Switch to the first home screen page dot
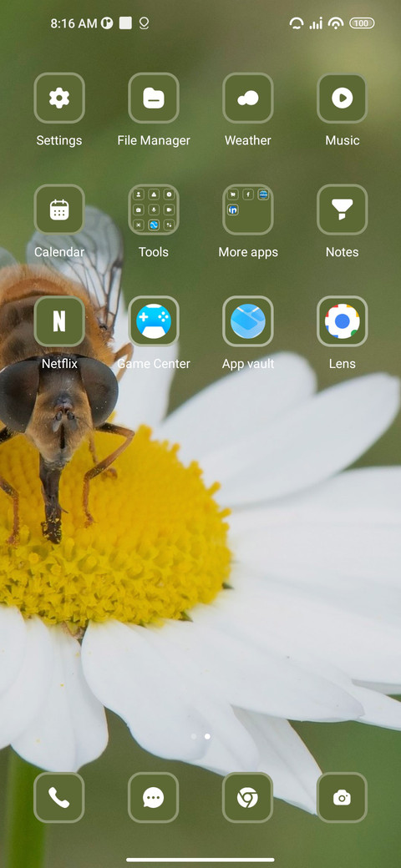Screen dimensions: 401x868 tap(193, 736)
